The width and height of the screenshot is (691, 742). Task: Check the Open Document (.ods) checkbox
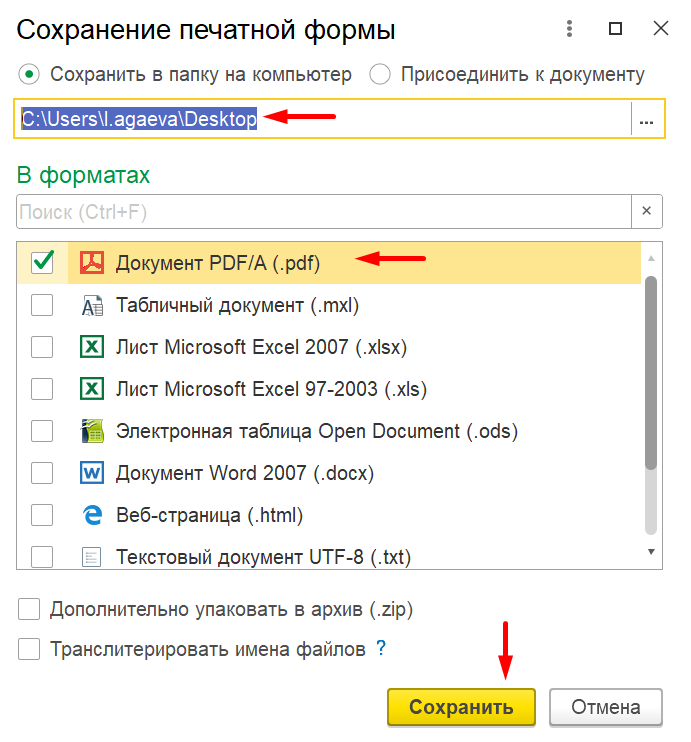point(42,431)
